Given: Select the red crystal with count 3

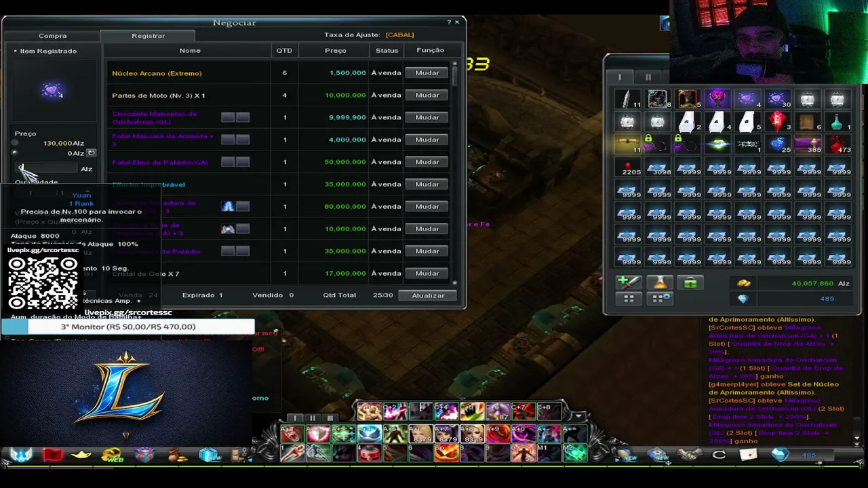Looking at the screenshot, I should tap(777, 122).
